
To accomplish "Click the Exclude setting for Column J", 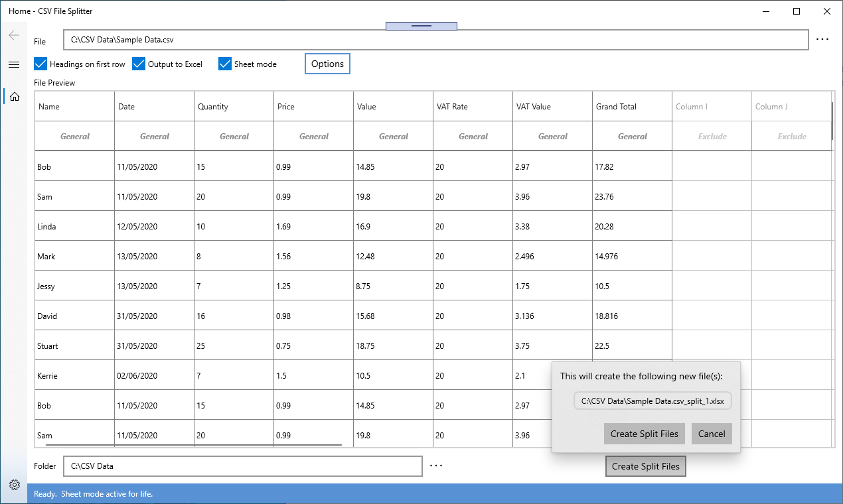I will click(x=791, y=136).
